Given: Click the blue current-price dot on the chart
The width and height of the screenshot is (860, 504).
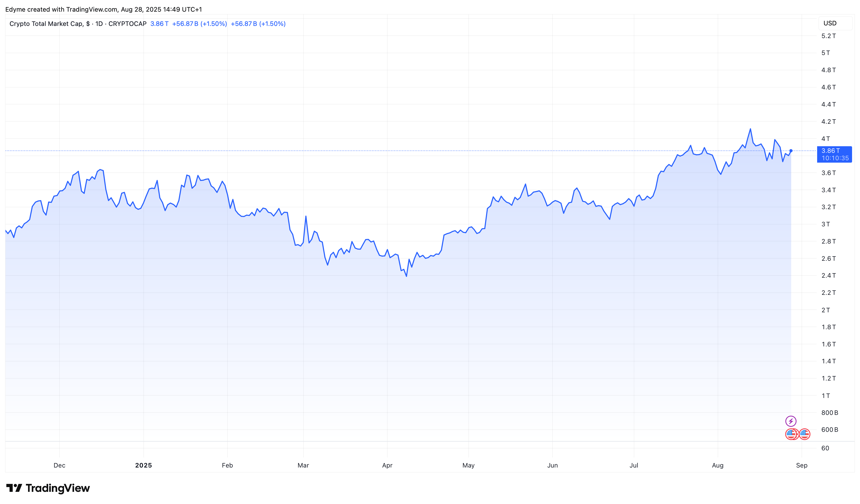Looking at the screenshot, I should coord(791,151).
